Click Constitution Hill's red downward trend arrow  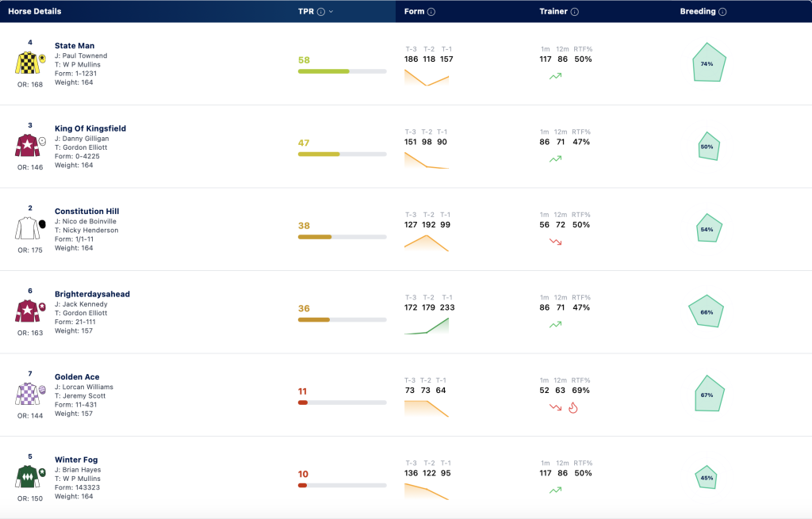coord(555,242)
